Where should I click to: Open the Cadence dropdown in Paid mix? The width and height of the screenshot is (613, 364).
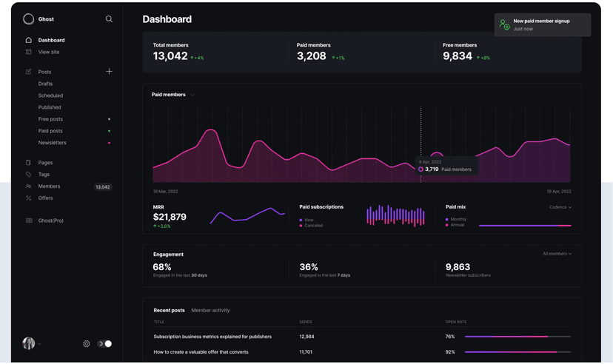click(x=560, y=207)
